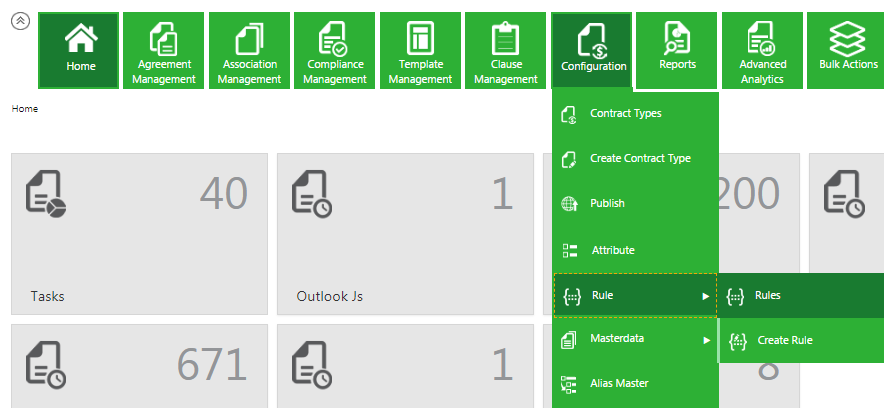The height and width of the screenshot is (408, 884).
Task: Select Publish in the Configuration menu
Action: [607, 204]
